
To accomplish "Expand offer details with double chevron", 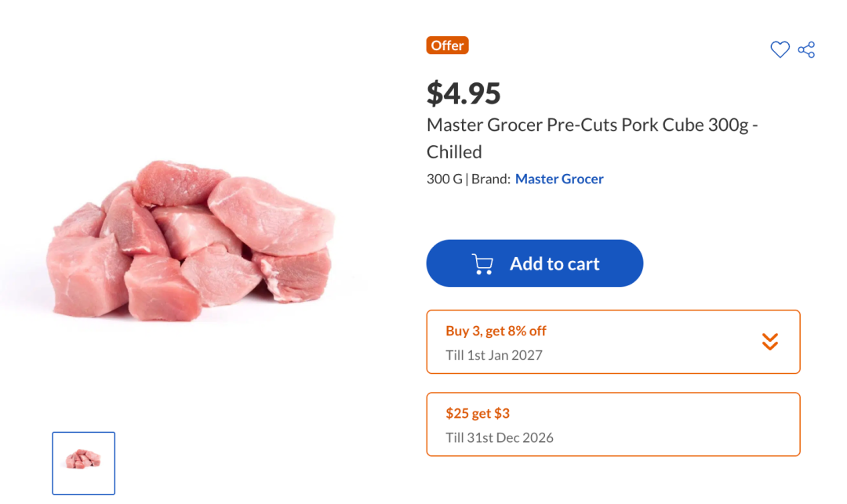I will point(770,342).
